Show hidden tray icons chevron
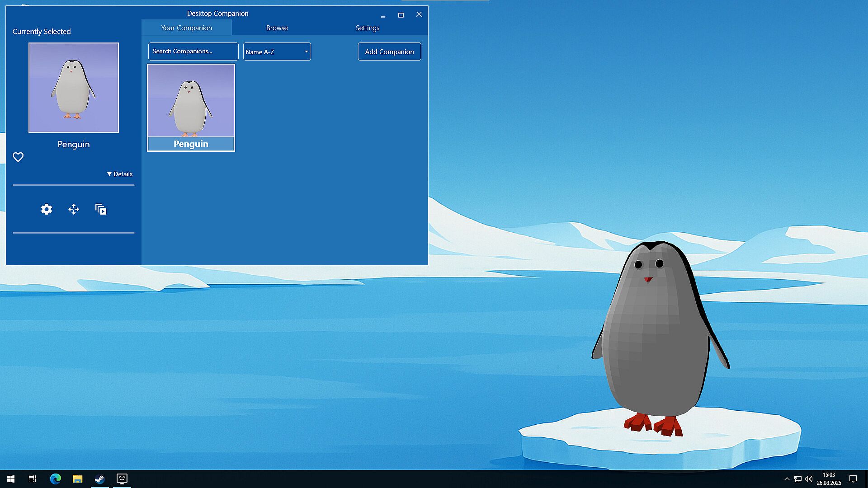Image resolution: width=868 pixels, height=488 pixels. click(x=787, y=479)
